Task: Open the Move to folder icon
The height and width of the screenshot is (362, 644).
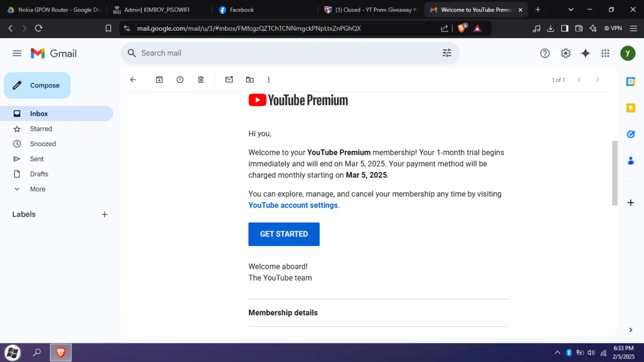Action: point(250,79)
